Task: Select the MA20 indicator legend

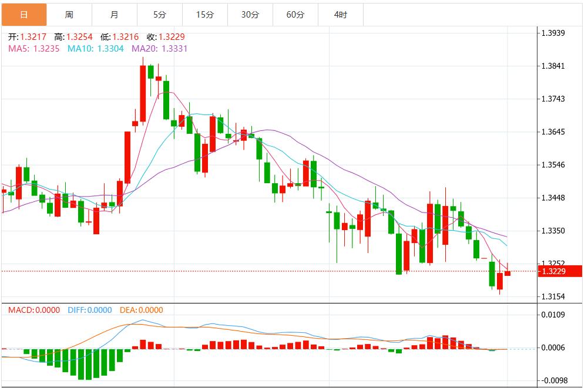Action: click(159, 49)
